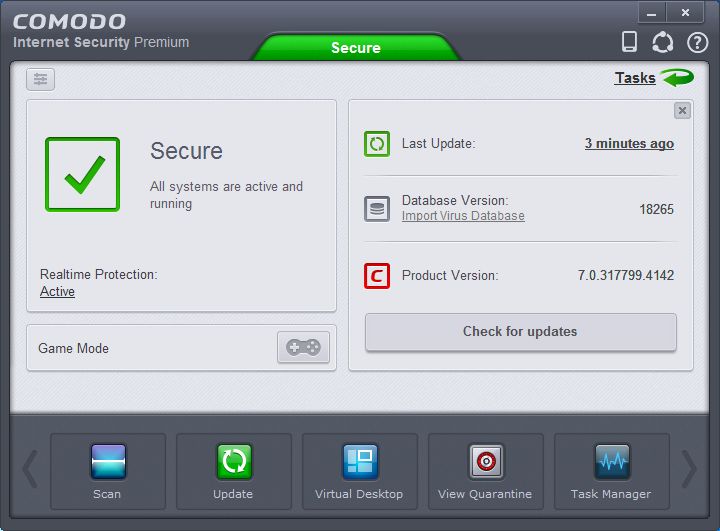This screenshot has width=720, height=531.
Task: Open the Tasks panel with green arrow
Action: (x=654, y=78)
